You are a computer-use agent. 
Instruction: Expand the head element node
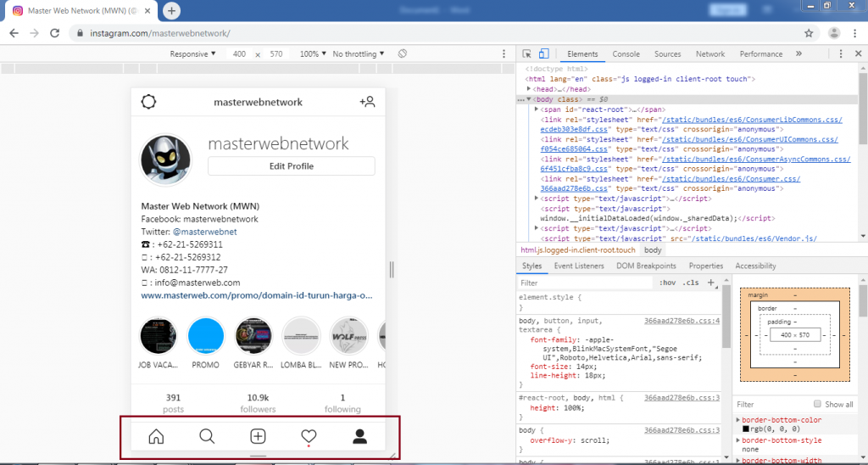pyautogui.click(x=529, y=89)
